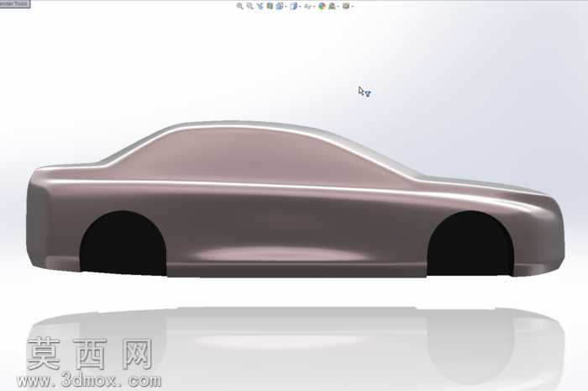588x391 pixels.
Task: Open the View Orientation cube icon
Action: [x=279, y=6]
